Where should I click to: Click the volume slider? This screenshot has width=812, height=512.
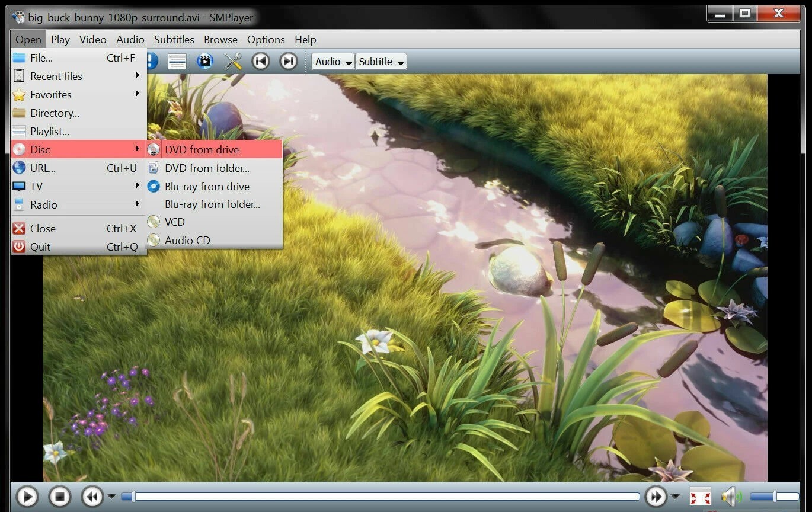[774, 497]
